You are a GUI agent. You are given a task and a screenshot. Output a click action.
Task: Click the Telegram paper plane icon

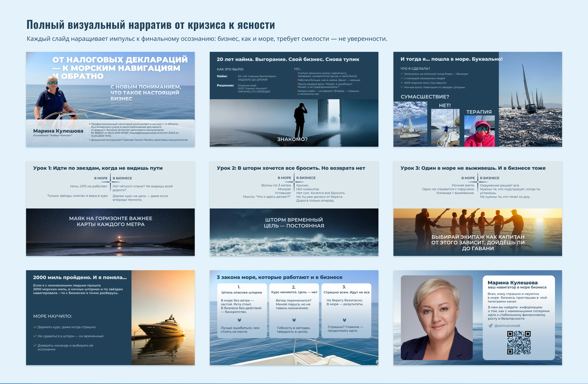pos(490,326)
